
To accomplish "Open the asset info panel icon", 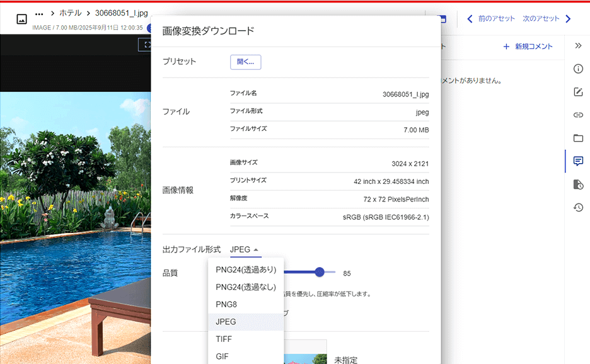I will [x=578, y=69].
